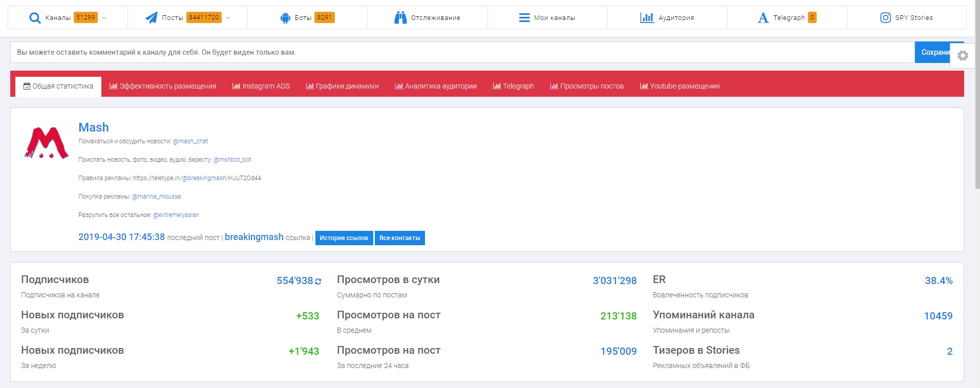
Task: Refresh subscribers count with the reload icon
Action: coord(318,281)
